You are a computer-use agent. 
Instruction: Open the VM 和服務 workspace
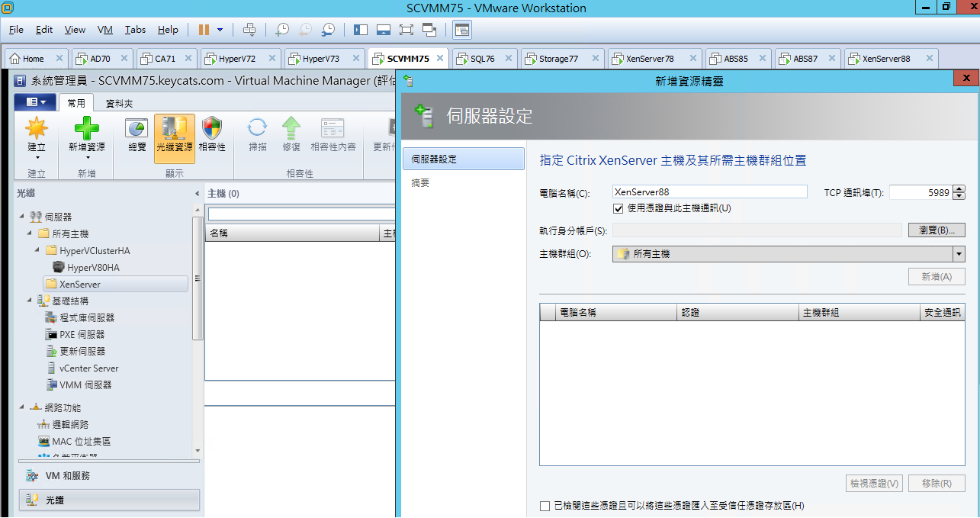(109, 475)
